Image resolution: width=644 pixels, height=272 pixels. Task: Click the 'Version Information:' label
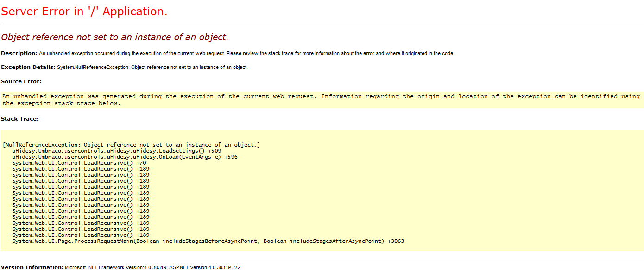32,267
